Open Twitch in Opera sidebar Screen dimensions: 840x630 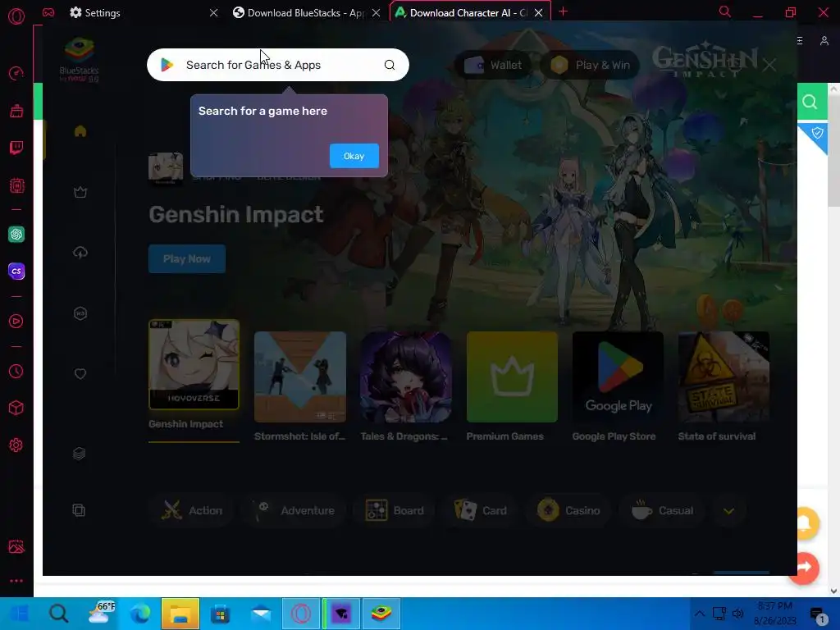(16, 148)
